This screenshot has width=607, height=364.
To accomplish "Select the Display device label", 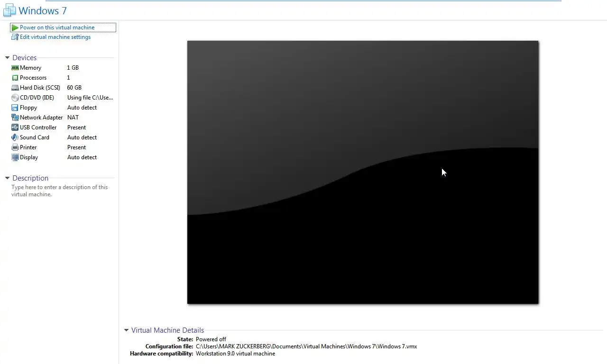I will point(29,157).
